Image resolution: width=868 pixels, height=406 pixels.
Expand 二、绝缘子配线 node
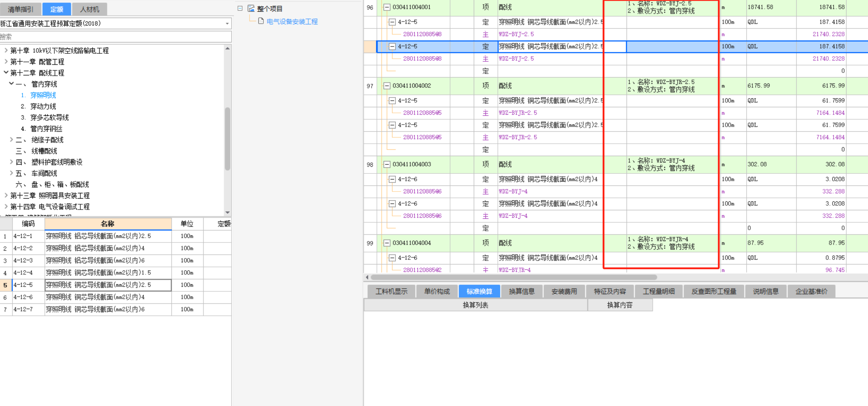point(12,140)
